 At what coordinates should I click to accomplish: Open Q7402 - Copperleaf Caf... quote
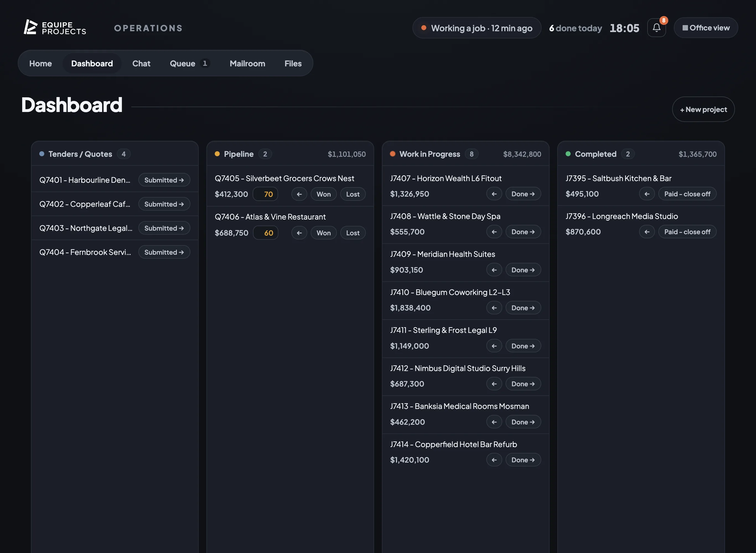[85, 204]
